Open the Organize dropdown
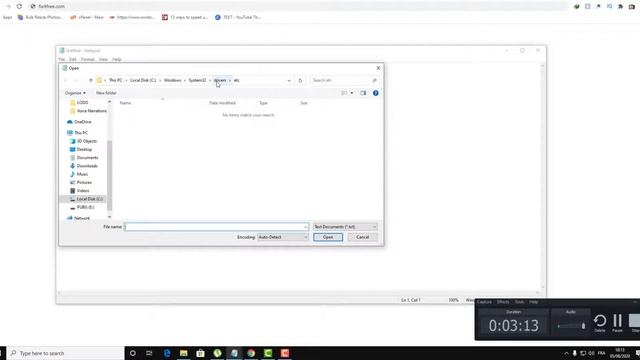Viewport: 640px width, 360px height. [75, 93]
